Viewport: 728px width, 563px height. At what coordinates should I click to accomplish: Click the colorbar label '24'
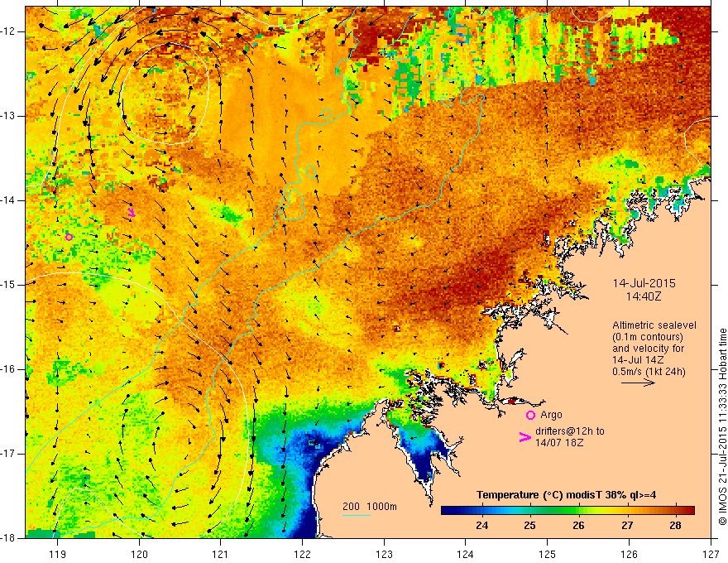tap(481, 526)
